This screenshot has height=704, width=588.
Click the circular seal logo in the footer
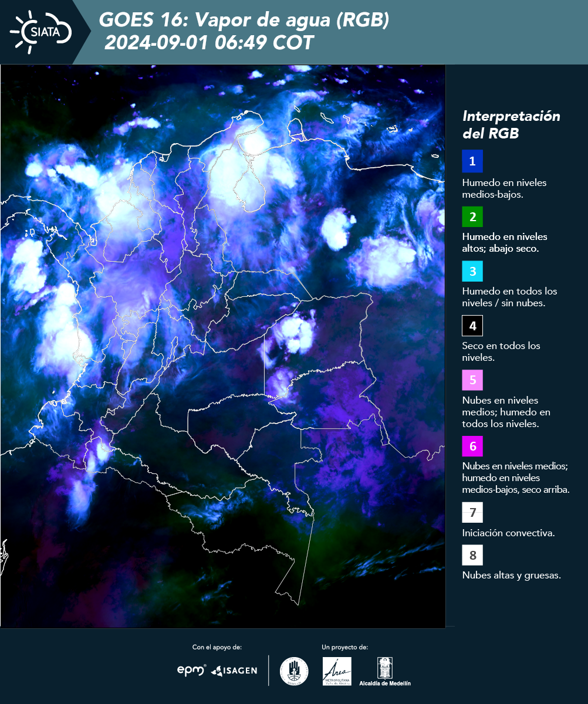[294, 671]
